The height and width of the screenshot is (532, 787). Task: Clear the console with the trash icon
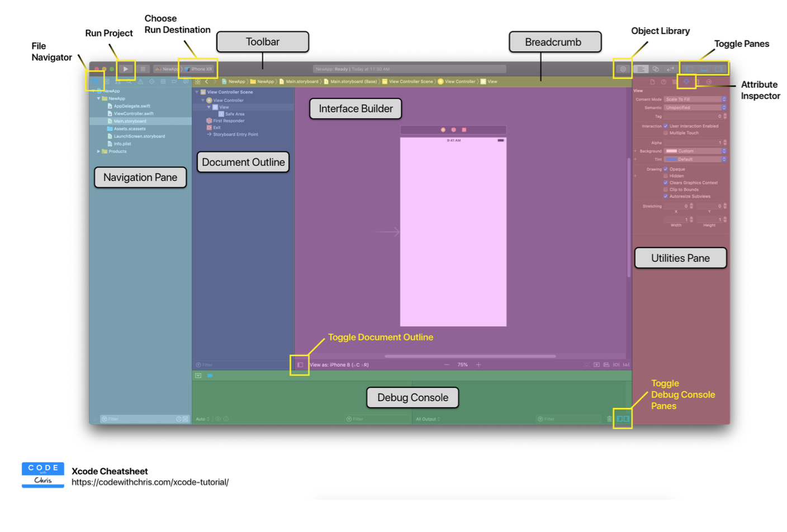point(609,419)
